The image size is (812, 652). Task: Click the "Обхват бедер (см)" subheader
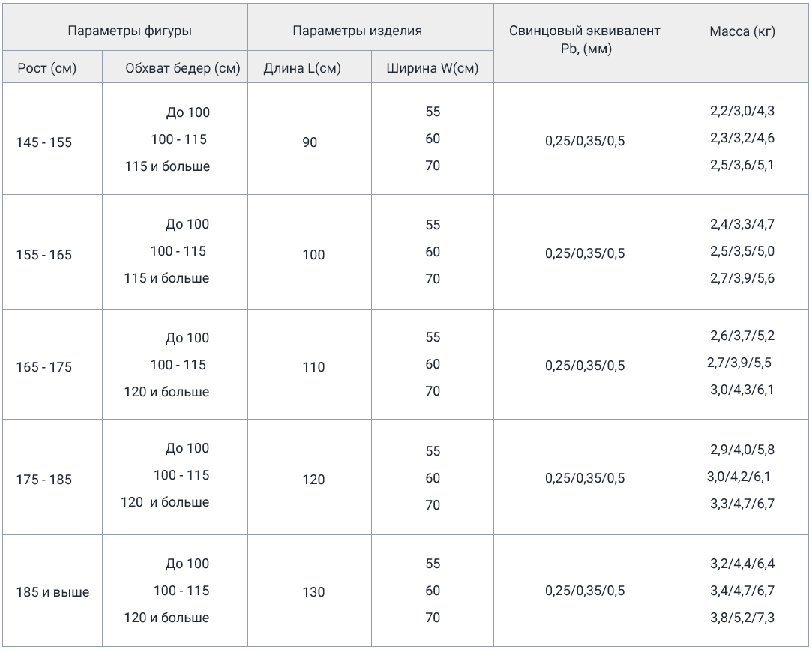pyautogui.click(x=183, y=69)
